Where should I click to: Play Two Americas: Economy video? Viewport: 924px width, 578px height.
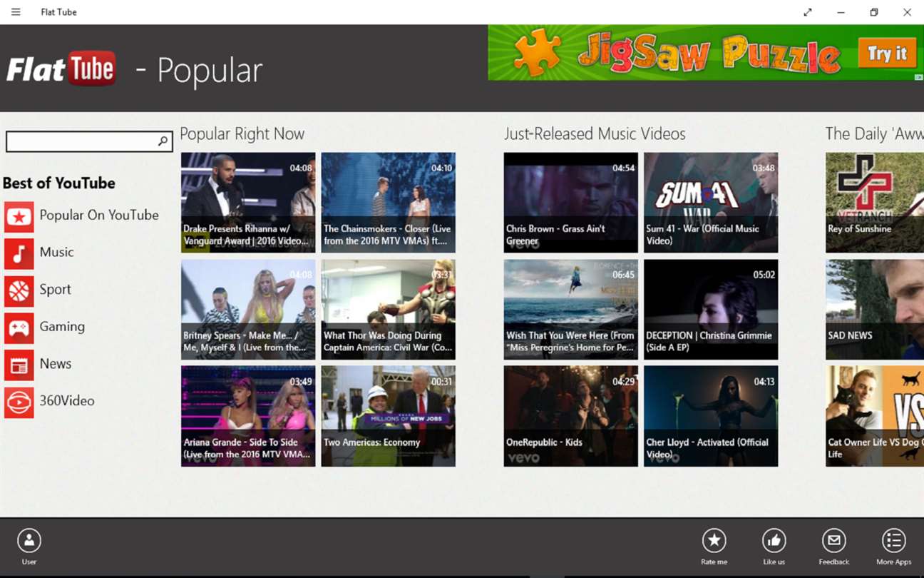coord(388,417)
